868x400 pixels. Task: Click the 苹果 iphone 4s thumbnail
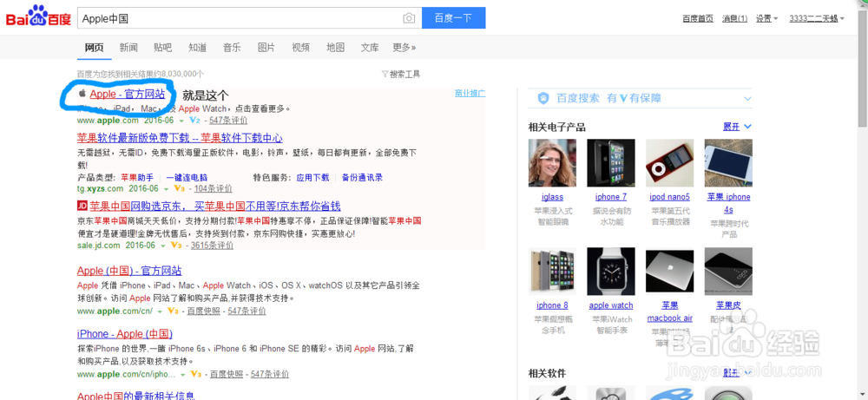click(728, 162)
